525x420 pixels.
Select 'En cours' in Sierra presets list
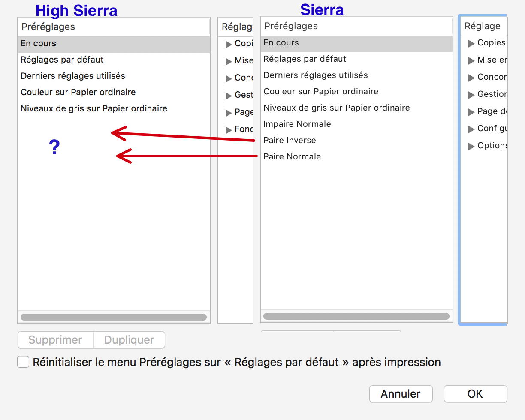[356, 43]
